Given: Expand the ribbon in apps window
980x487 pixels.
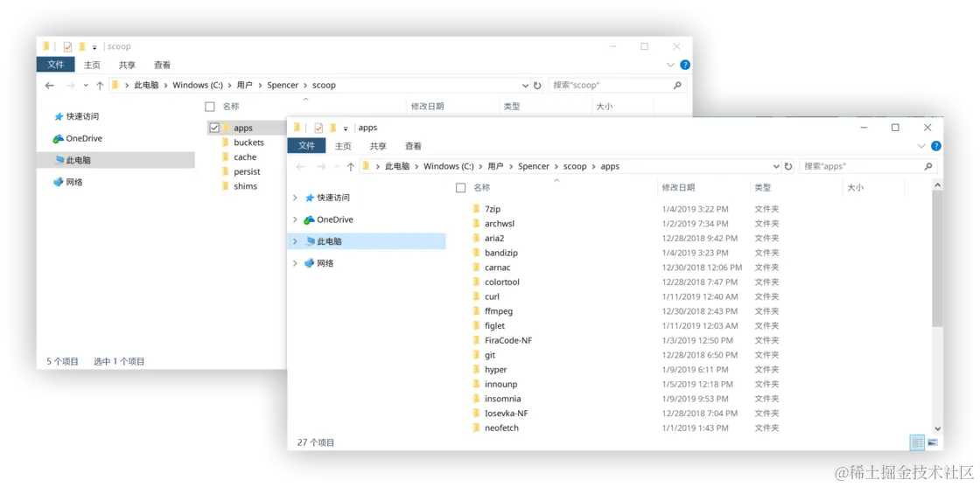Looking at the screenshot, I should pos(921,146).
